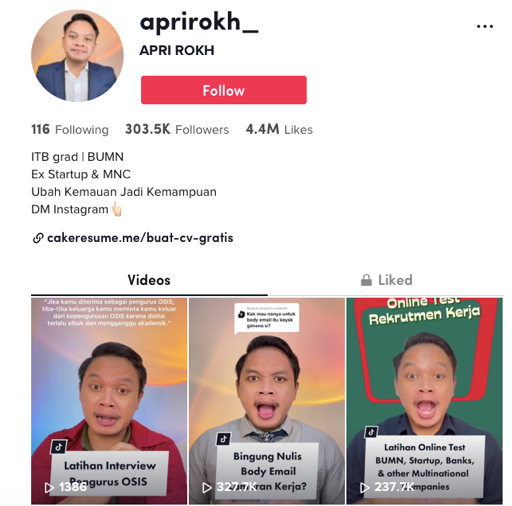Open Latihan Online Test BUMN video
The height and width of the screenshot is (506, 512).
tap(424, 401)
